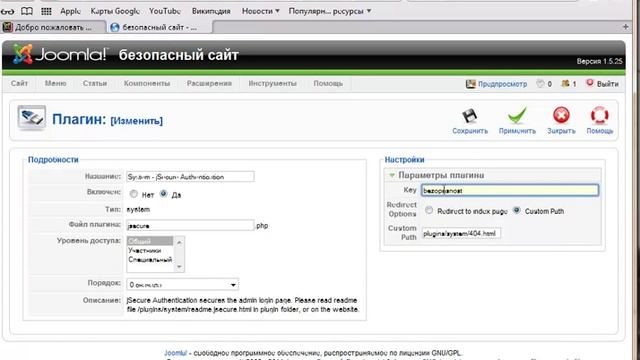Switch to the безопасный сайт browser tab

pos(160,27)
